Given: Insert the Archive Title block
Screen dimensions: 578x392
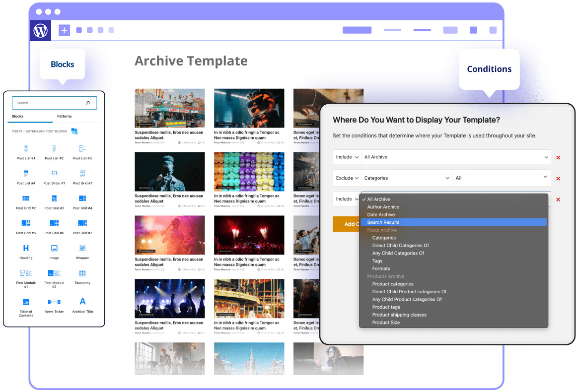Looking at the screenshot, I should 82,306.
